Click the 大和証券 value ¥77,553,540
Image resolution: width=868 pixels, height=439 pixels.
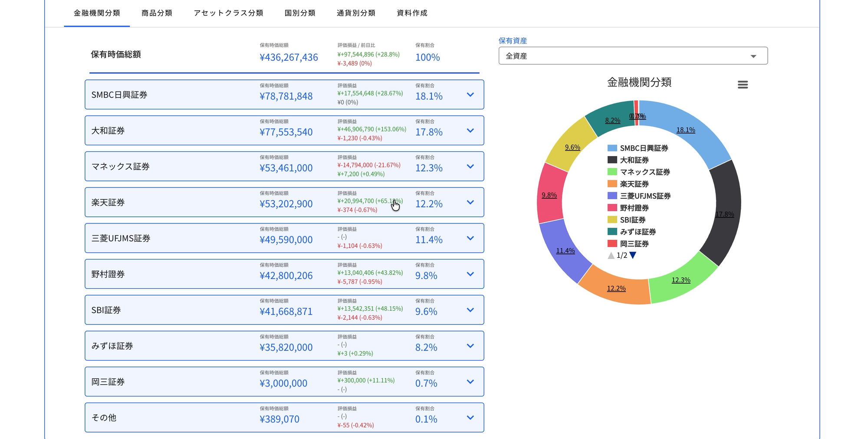[286, 132]
